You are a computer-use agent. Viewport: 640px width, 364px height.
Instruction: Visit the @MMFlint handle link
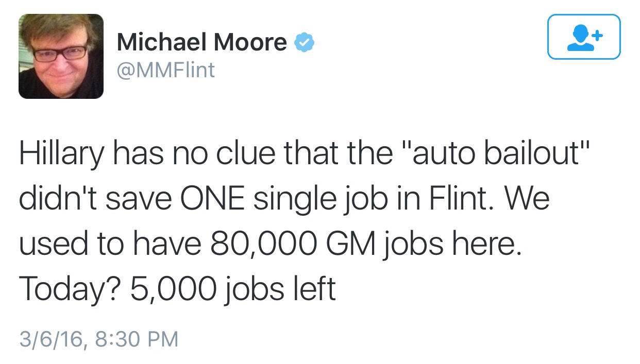[165, 70]
